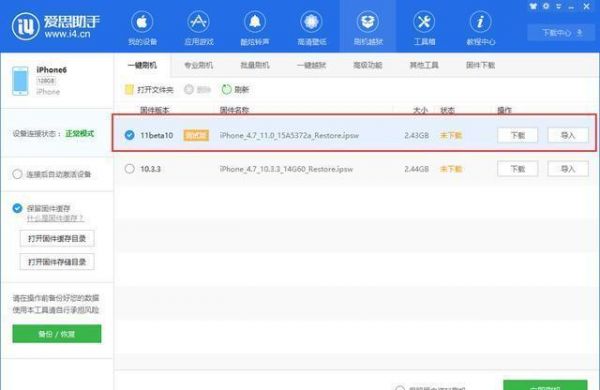Viewport: 600px width, 390px height.
Task: Click the blue iPhone6 device icon
Action: click(x=20, y=81)
